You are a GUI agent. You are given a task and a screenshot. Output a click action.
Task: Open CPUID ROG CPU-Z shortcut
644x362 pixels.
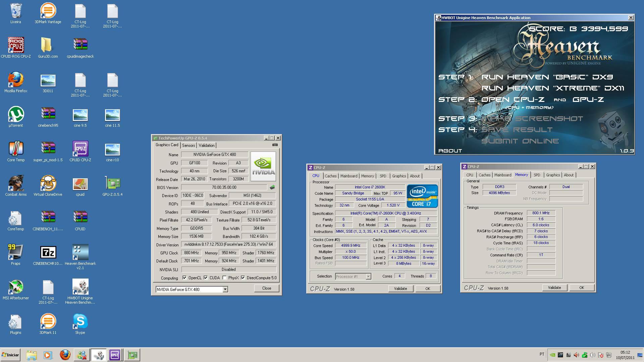[x=15, y=48]
